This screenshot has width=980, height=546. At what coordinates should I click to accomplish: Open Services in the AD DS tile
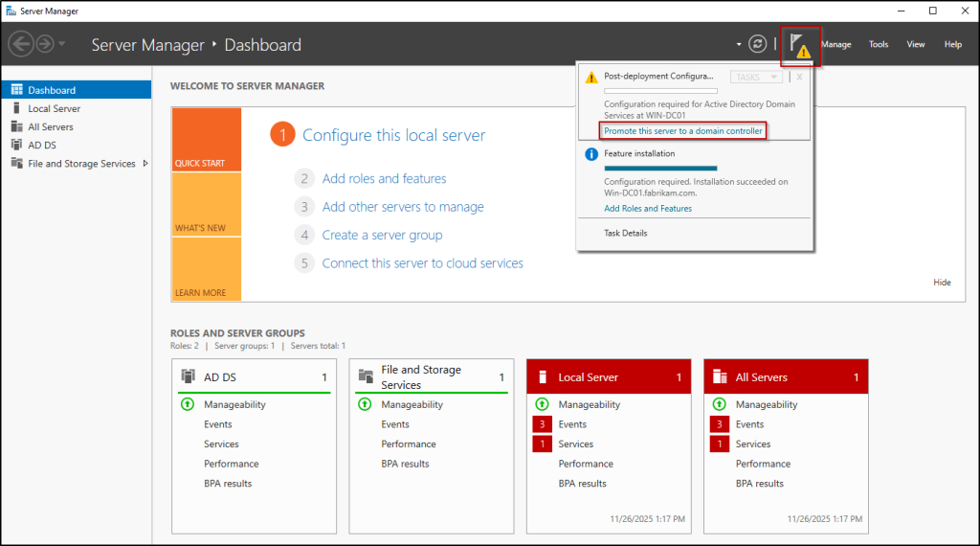[x=221, y=444]
